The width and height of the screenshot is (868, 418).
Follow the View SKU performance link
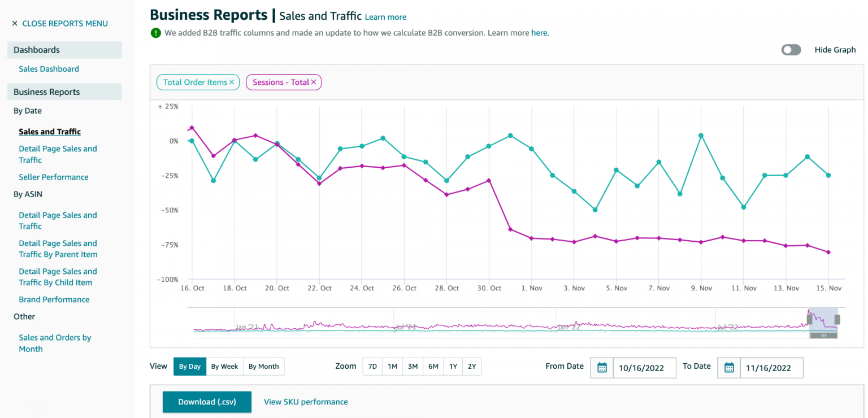coord(306,402)
